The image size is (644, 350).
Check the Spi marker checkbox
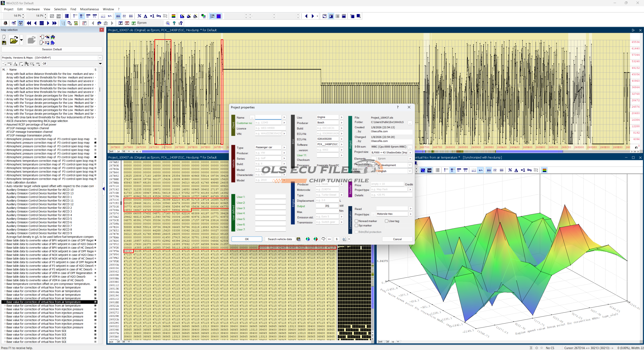point(356,226)
